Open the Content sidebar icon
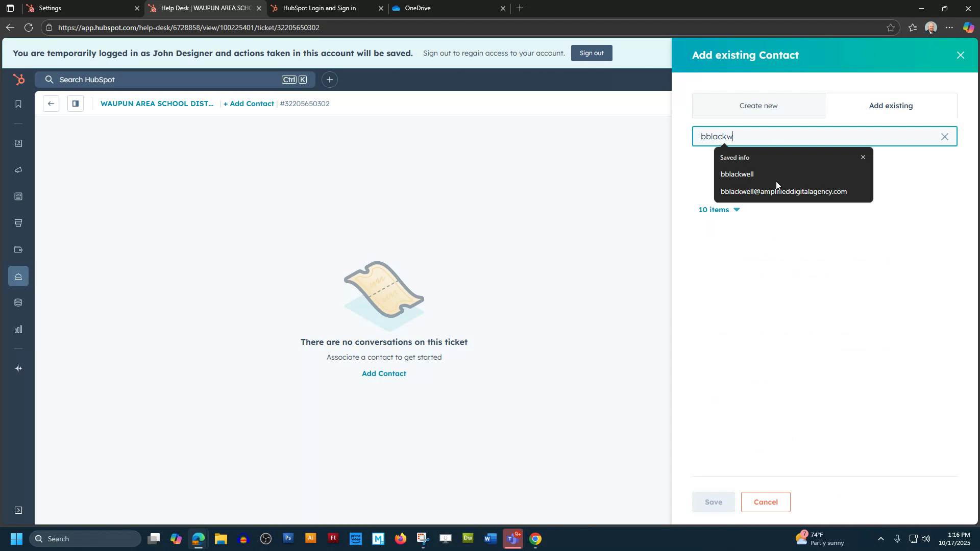 click(18, 196)
